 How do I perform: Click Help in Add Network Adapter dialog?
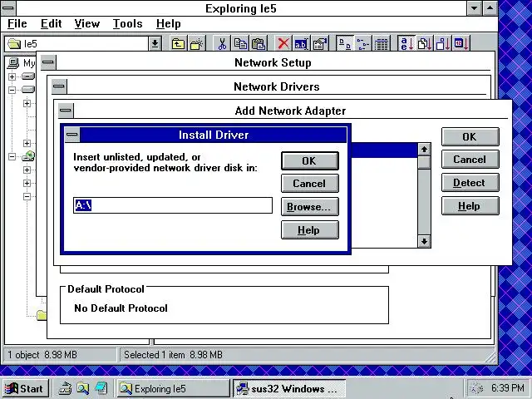[470, 206]
